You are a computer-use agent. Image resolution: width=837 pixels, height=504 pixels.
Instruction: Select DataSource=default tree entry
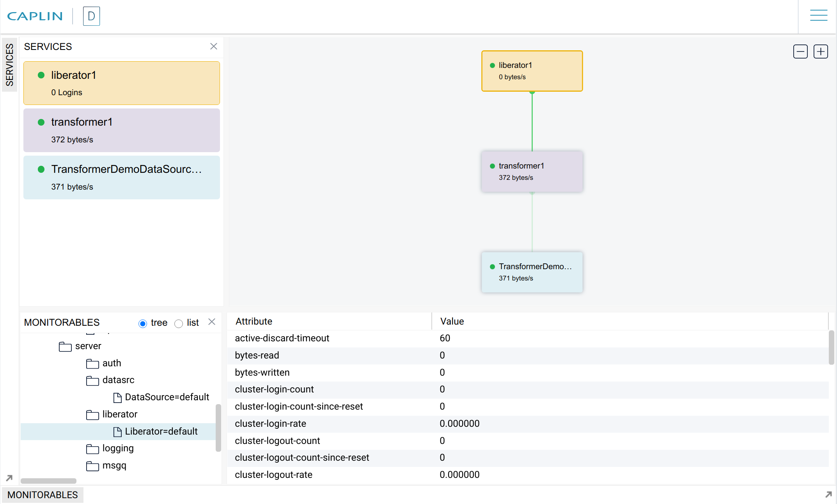(x=167, y=397)
